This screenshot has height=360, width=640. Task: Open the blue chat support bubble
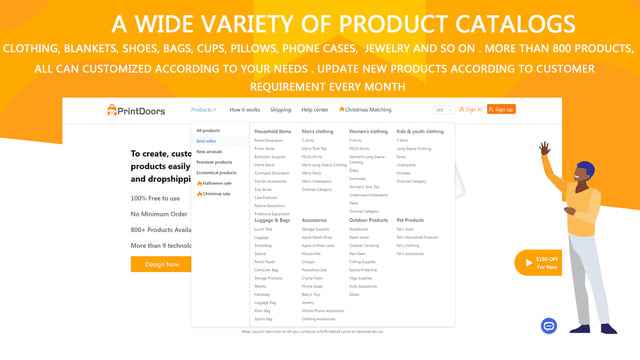[x=549, y=326]
